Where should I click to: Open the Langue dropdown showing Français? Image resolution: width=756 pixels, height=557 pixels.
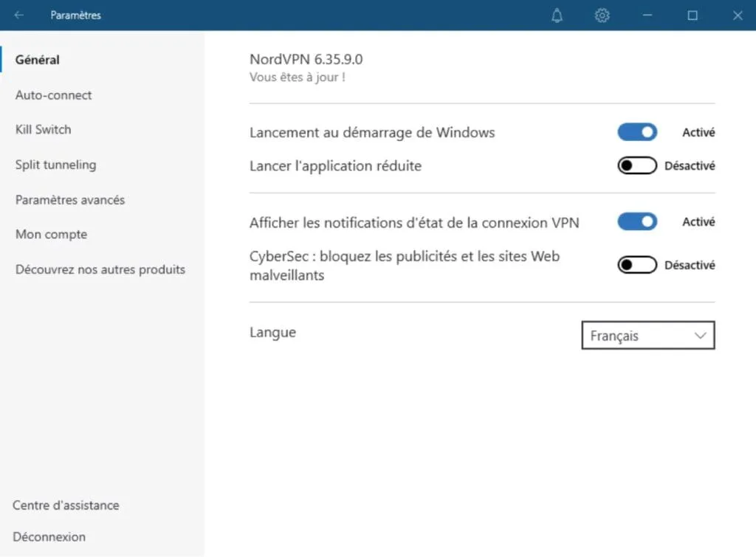point(648,336)
